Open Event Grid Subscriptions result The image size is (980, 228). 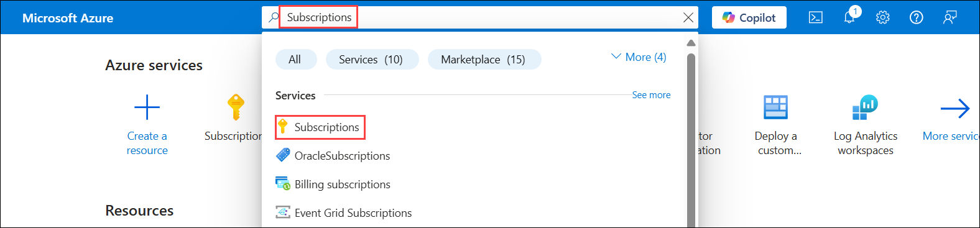pyautogui.click(x=344, y=212)
